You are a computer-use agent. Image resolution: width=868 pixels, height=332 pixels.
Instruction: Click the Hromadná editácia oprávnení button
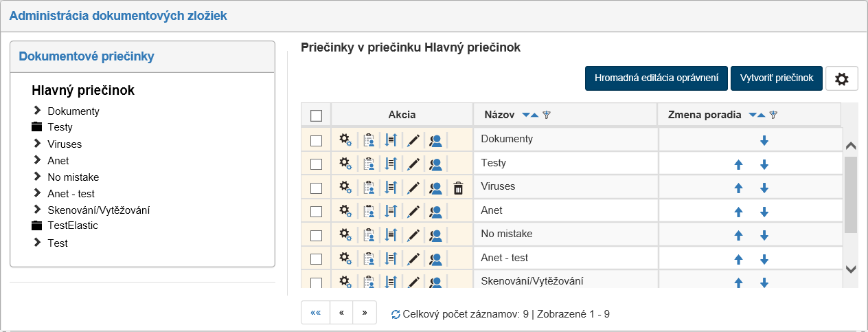click(656, 78)
